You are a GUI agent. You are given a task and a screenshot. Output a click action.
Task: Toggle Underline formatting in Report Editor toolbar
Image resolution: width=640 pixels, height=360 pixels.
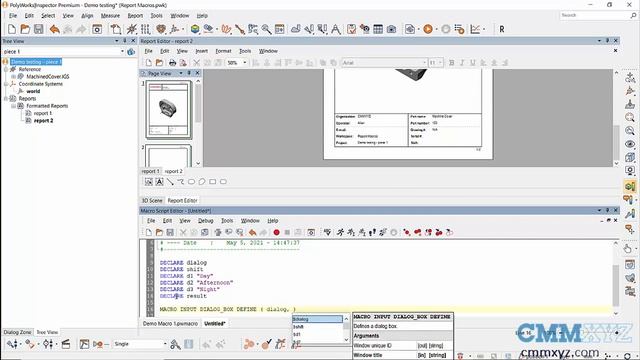click(473, 63)
